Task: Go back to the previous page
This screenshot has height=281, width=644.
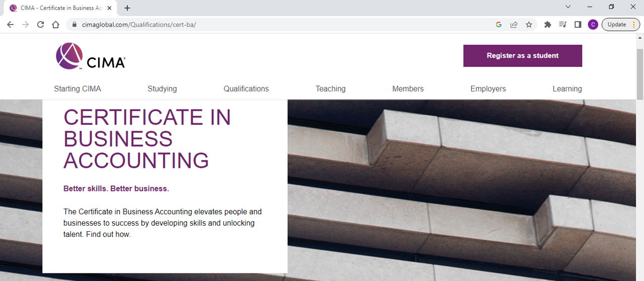Action: point(10,25)
